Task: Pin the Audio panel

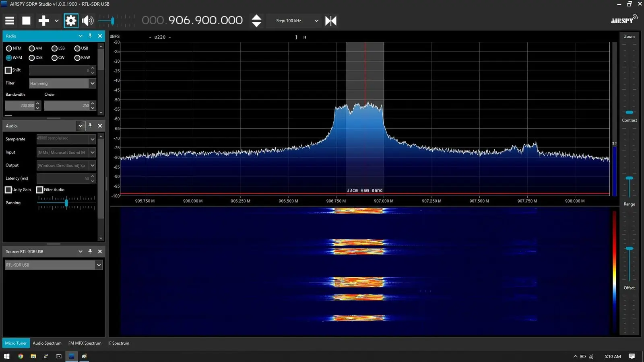Action: click(90, 125)
